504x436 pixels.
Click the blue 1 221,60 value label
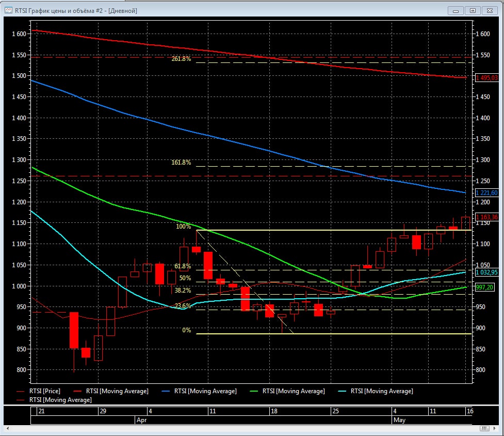[x=486, y=193]
